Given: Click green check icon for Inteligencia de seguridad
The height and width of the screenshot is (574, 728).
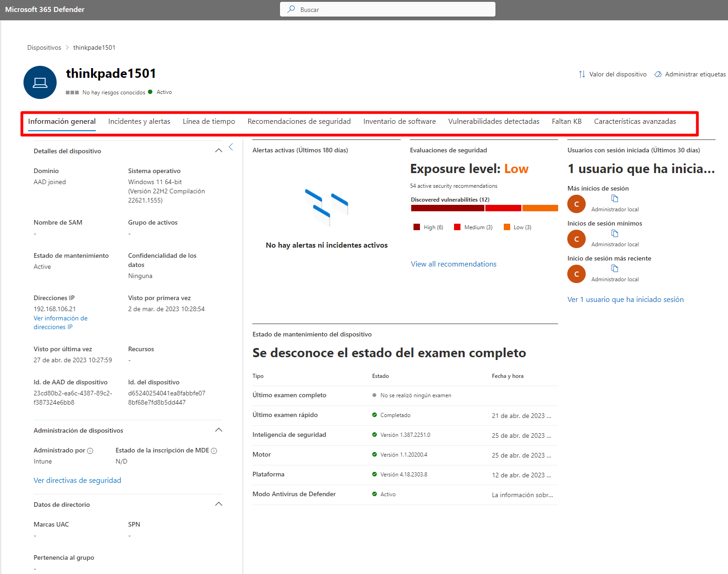Looking at the screenshot, I should pos(374,435).
